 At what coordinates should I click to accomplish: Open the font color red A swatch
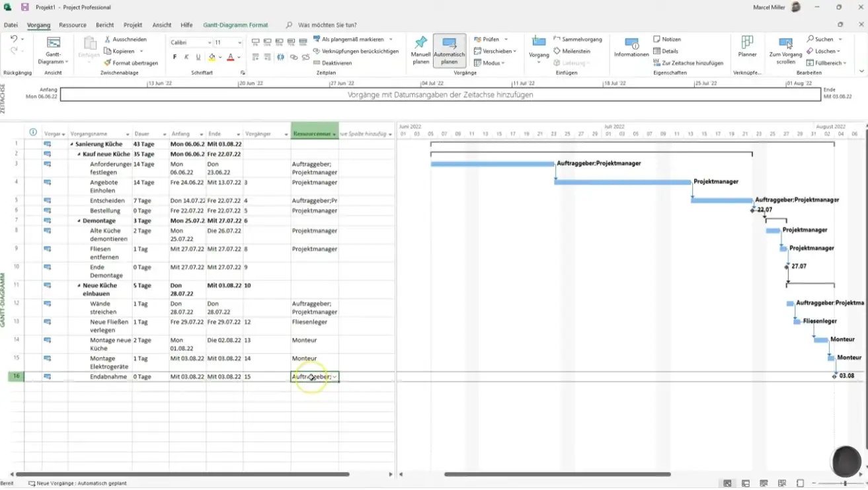[230, 58]
